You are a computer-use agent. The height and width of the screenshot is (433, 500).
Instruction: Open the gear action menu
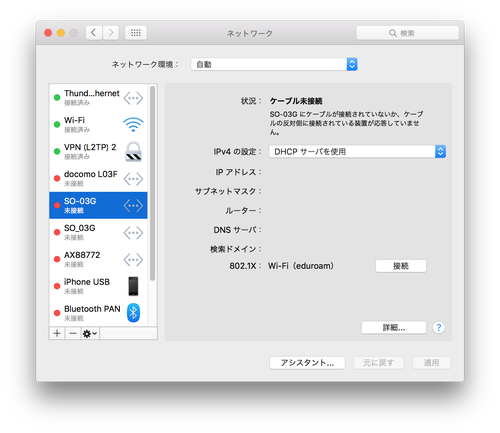pos(90,333)
